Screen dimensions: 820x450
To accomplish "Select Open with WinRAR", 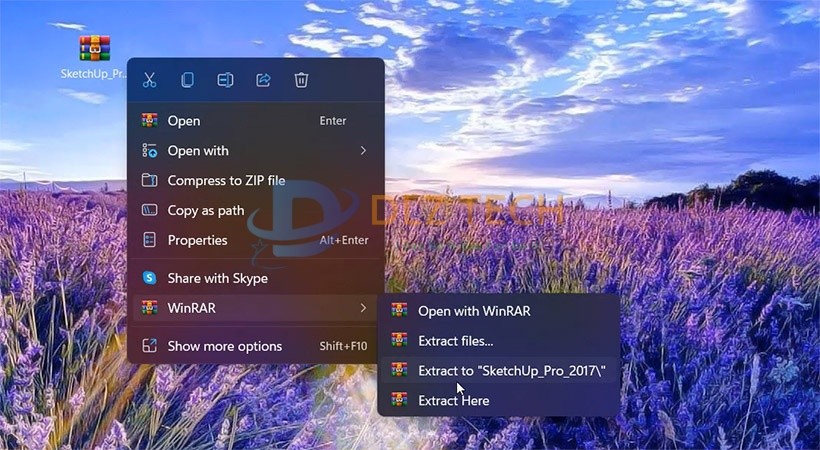I will tap(474, 311).
